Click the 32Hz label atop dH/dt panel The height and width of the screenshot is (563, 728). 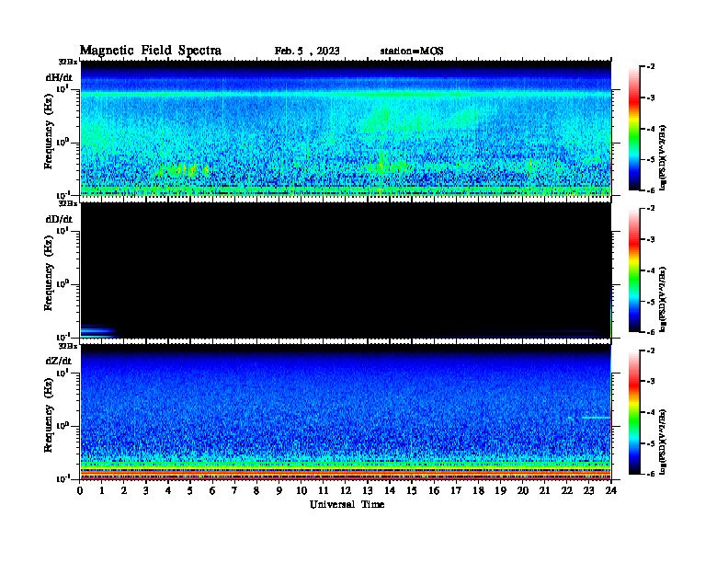click(x=68, y=62)
